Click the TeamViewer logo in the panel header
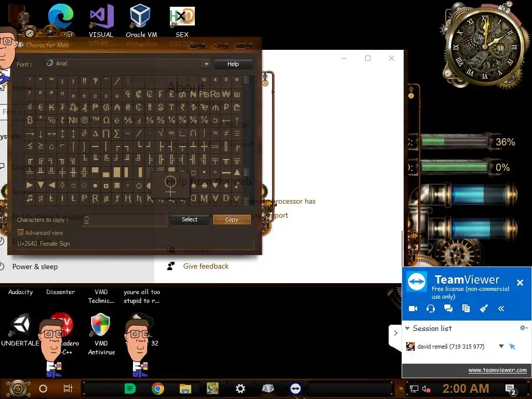Screen dimensions: 532x399 tap(417, 282)
